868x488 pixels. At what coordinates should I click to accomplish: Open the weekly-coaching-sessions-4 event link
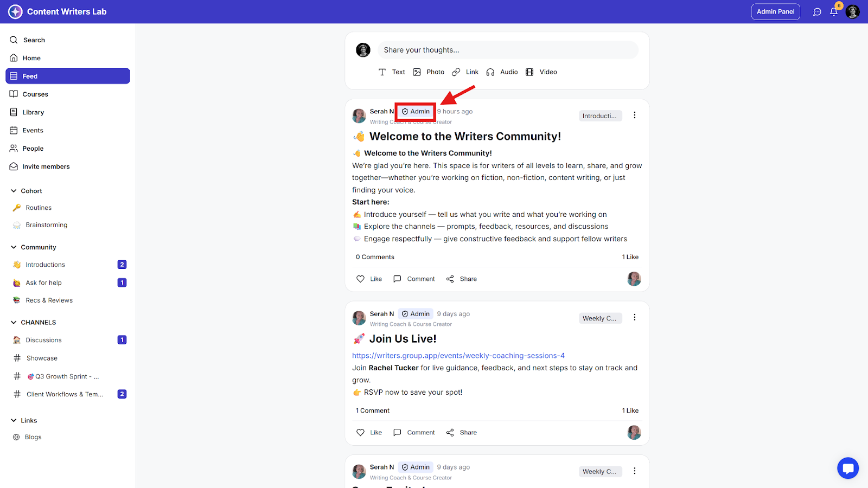pyautogui.click(x=458, y=356)
